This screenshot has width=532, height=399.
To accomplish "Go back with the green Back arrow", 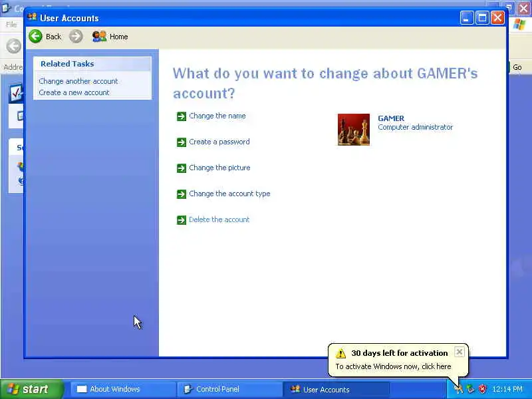I will (x=36, y=37).
